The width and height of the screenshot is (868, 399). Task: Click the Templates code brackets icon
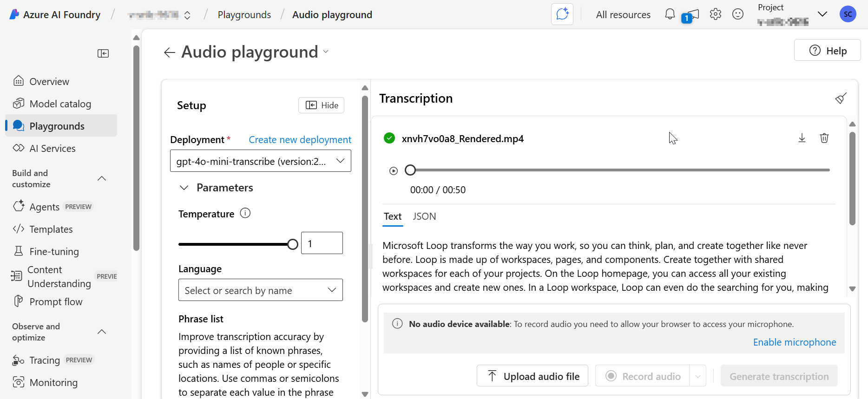coord(19,229)
